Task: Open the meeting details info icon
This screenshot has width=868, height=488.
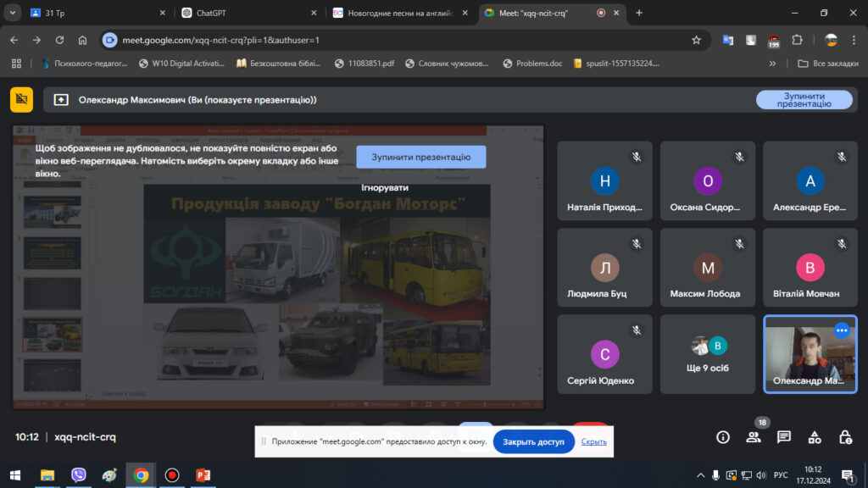Action: [x=723, y=437]
